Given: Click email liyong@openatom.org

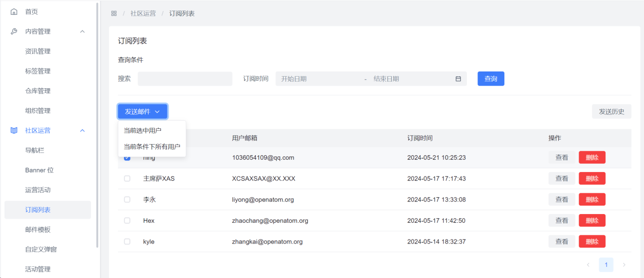Looking at the screenshot, I should (x=263, y=199).
